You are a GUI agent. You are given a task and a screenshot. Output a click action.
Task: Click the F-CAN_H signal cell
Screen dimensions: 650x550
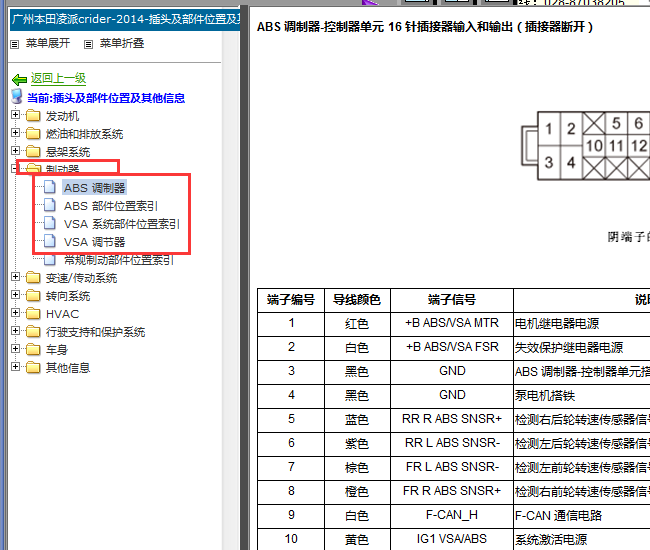(x=452, y=516)
